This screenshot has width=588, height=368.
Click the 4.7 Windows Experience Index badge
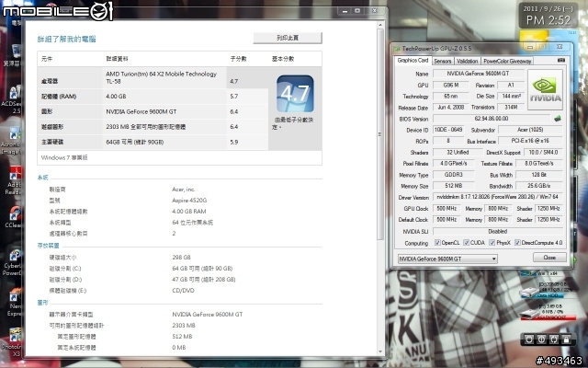[x=295, y=94]
